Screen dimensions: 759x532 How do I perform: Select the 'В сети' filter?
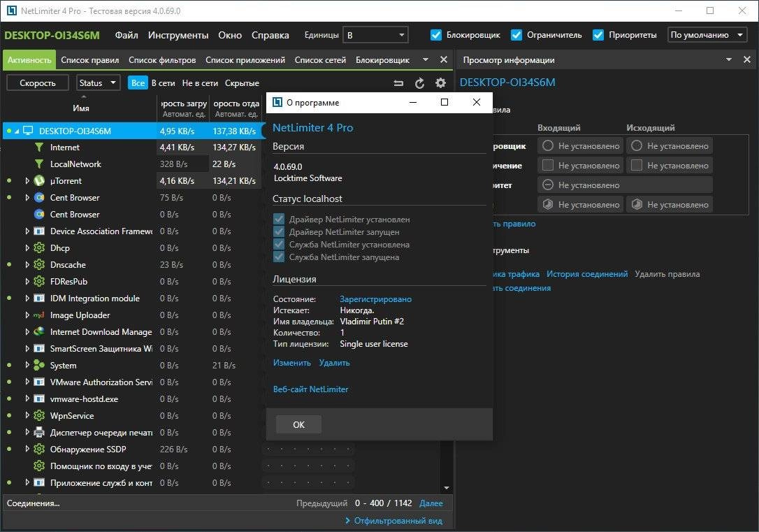point(163,82)
